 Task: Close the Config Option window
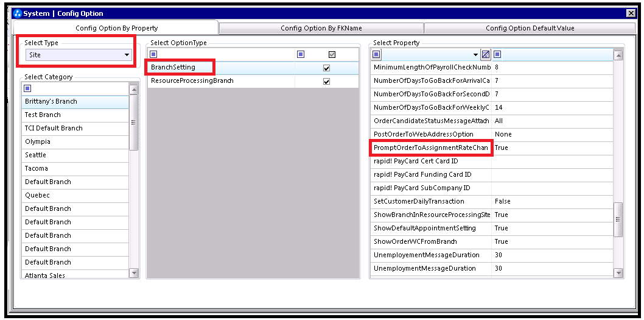click(631, 13)
